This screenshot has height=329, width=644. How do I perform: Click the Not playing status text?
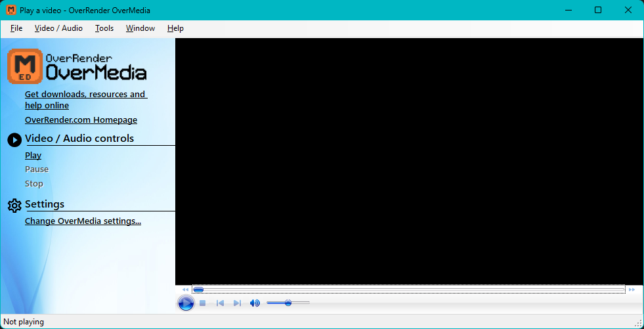[x=24, y=322]
